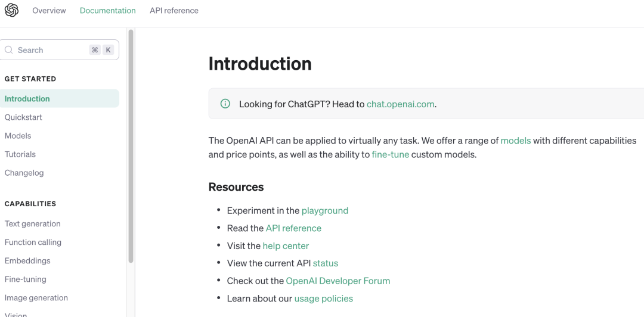The width and height of the screenshot is (644, 317).
Task: Select Introduction in the sidebar
Action: click(x=59, y=98)
